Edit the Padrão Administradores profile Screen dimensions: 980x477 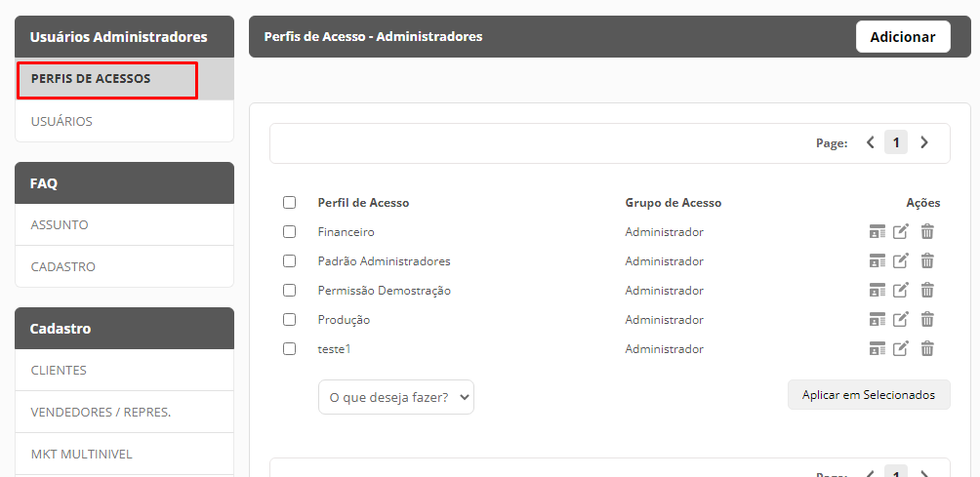pyautogui.click(x=900, y=261)
